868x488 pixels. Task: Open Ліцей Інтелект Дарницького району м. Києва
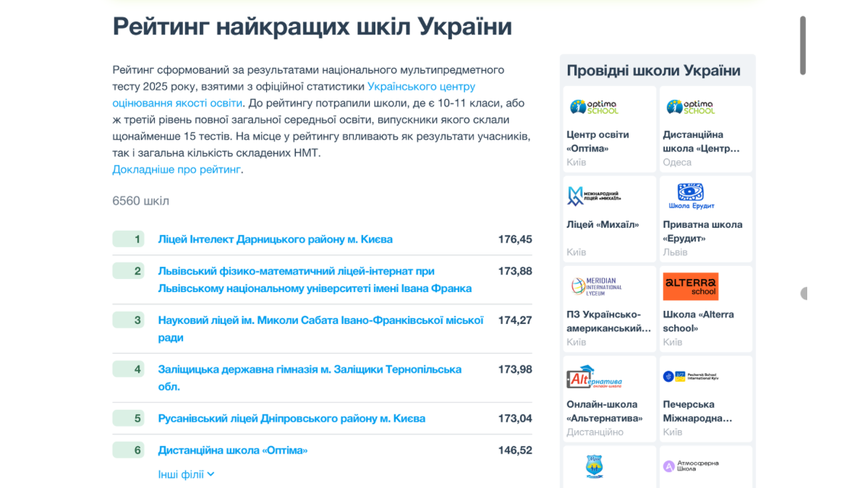[x=276, y=239]
